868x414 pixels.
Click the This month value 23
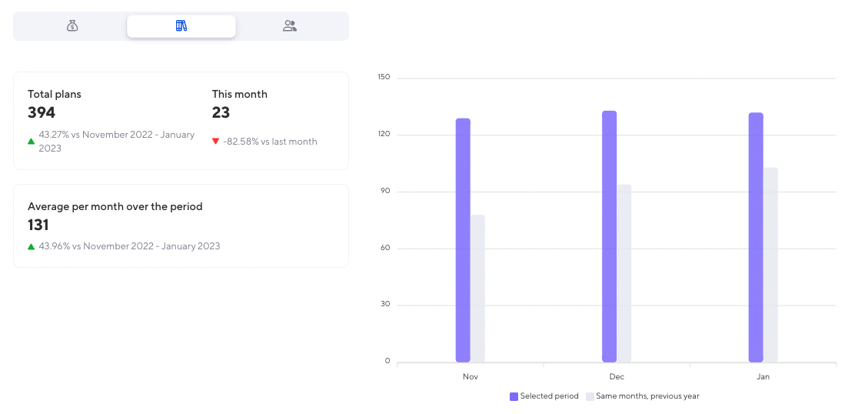pyautogui.click(x=221, y=113)
